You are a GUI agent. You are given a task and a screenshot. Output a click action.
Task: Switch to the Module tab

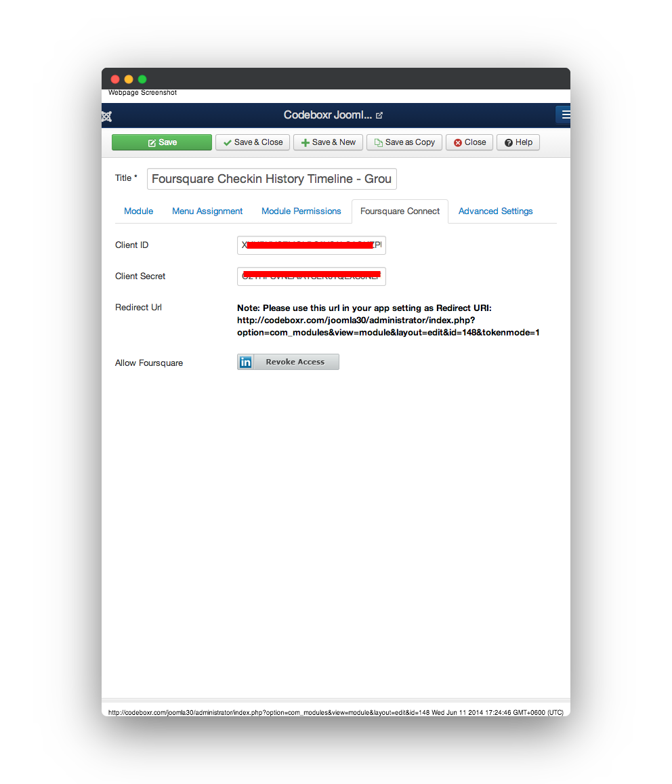coord(138,211)
